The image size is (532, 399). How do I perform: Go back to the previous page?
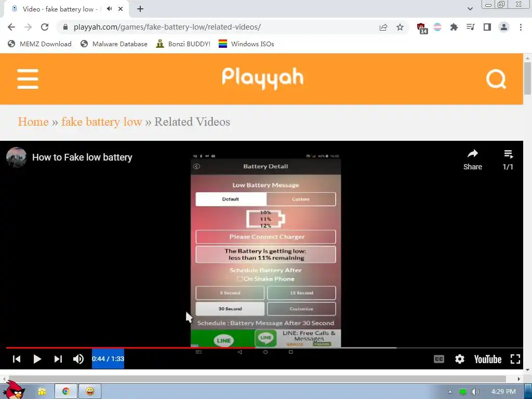[11, 27]
